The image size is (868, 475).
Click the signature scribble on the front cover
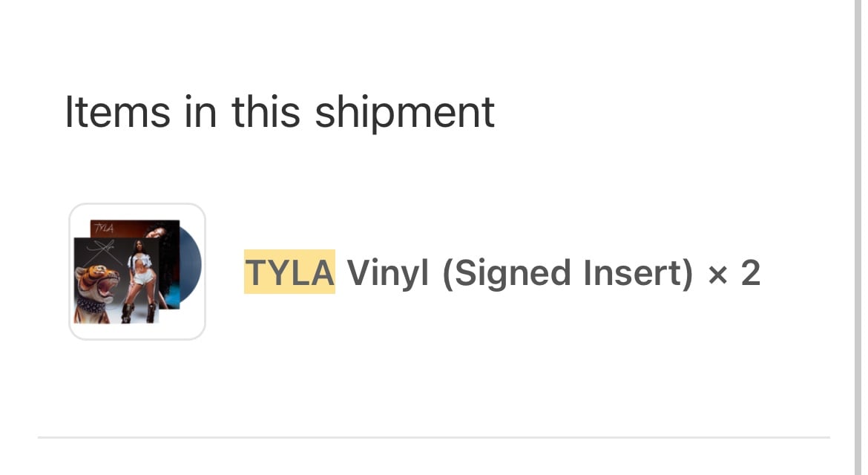pyautogui.click(x=103, y=250)
